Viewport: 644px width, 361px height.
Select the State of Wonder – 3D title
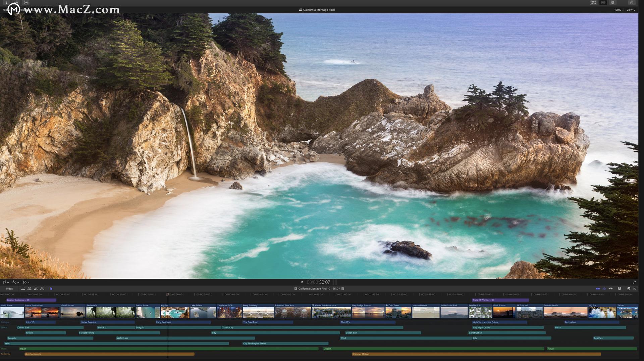point(500,300)
